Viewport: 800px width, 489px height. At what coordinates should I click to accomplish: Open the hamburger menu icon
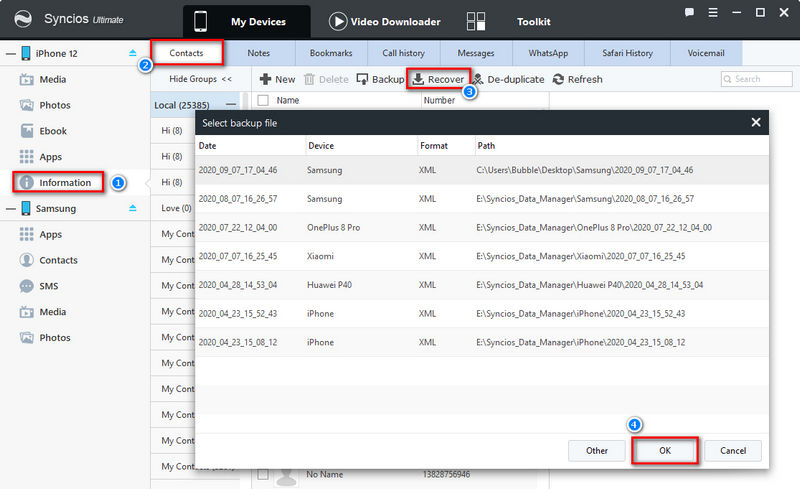coord(713,12)
